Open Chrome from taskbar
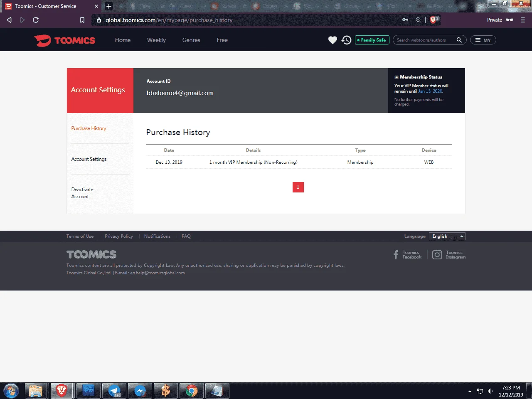 (192, 391)
